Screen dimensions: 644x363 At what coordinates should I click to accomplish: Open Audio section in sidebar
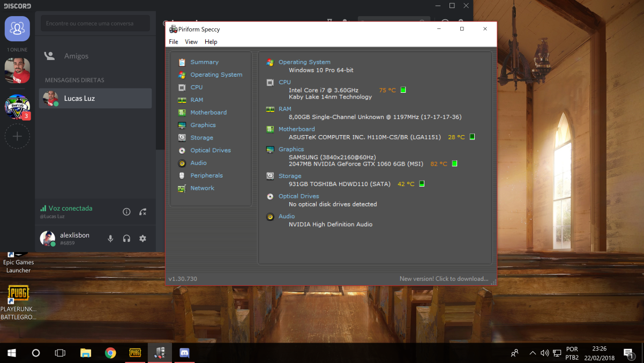tap(198, 163)
